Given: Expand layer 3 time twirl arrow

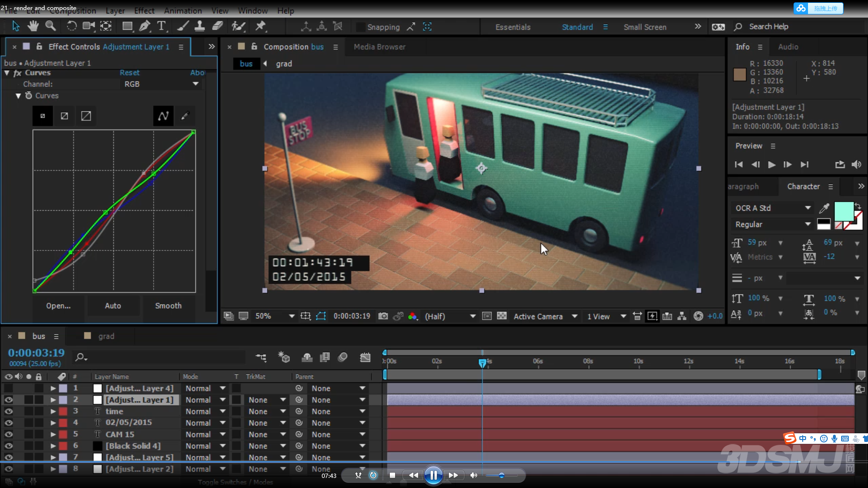Looking at the screenshot, I should tap(53, 411).
